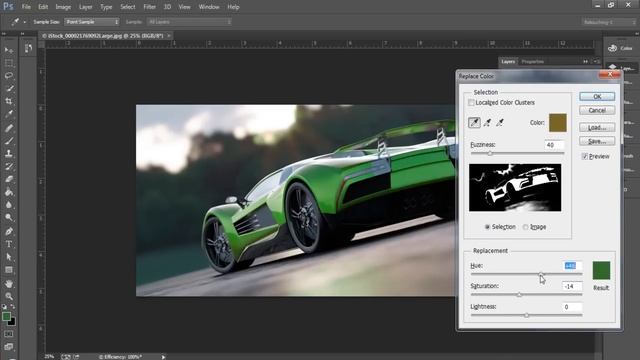Select the Hand tool
The image size is (640, 360).
pyautogui.click(x=9, y=284)
